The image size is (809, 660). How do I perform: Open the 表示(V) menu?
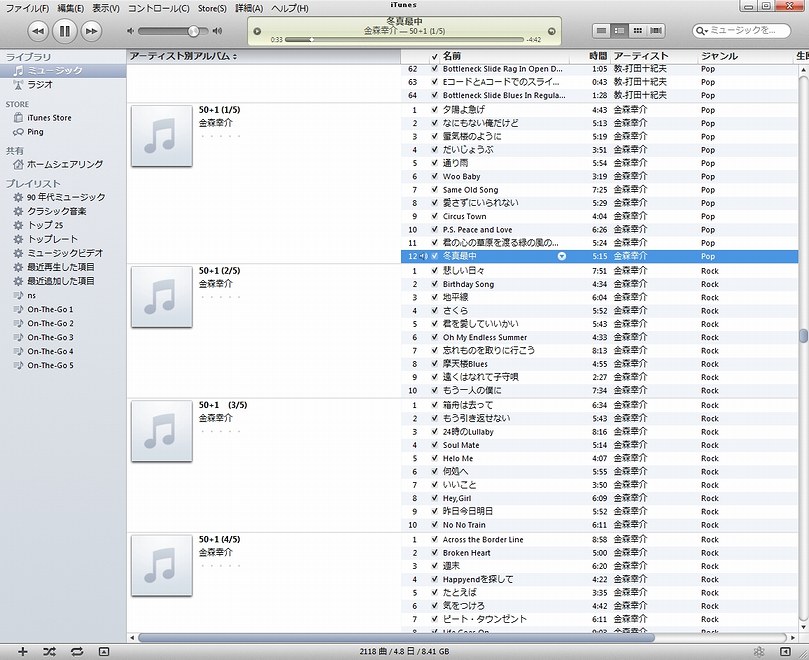coord(106,8)
